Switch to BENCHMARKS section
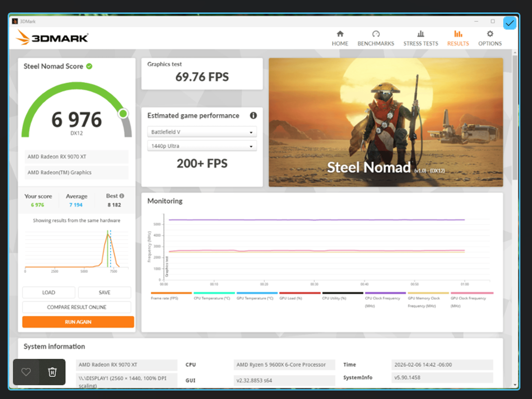Image resolution: width=532 pixels, height=399 pixels. [376, 44]
